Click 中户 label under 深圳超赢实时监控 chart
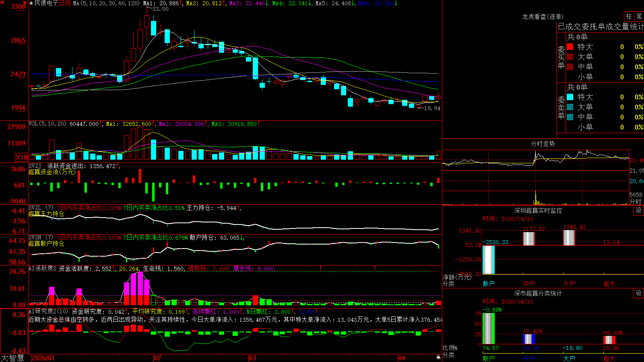This screenshot has height=362, width=644. coord(529,284)
